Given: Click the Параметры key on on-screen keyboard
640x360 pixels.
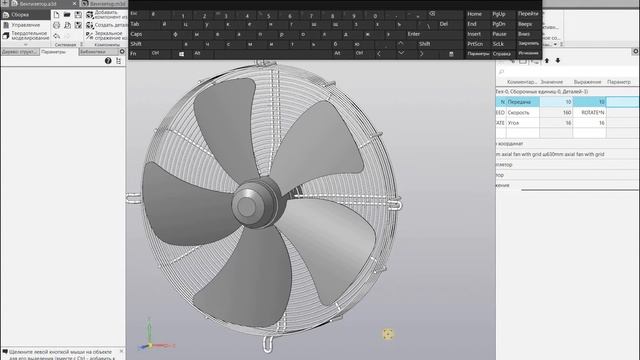Looking at the screenshot, I should (x=478, y=53).
